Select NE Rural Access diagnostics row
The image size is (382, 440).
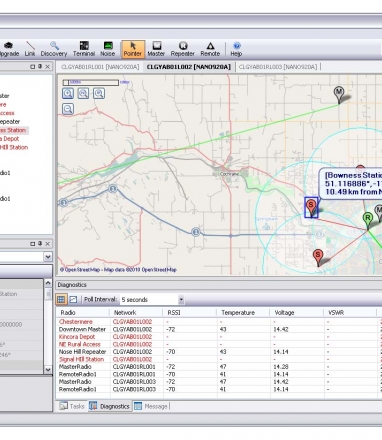pos(219,344)
